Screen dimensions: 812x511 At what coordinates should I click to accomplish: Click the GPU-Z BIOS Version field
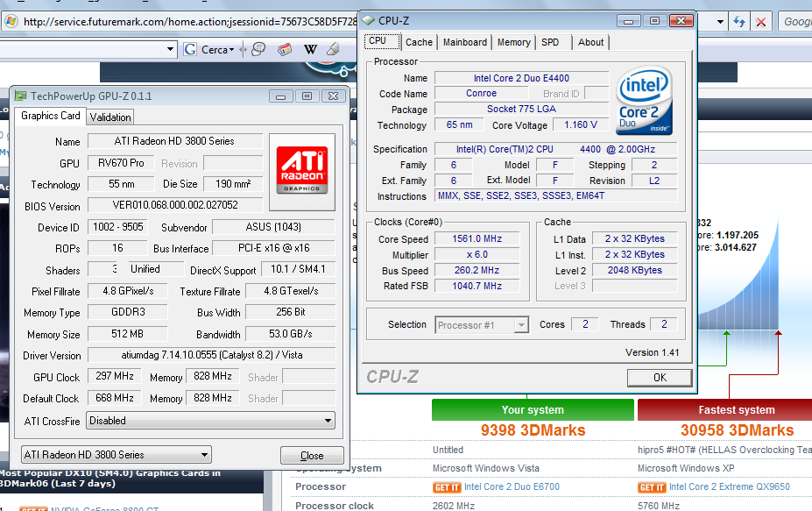(x=175, y=205)
